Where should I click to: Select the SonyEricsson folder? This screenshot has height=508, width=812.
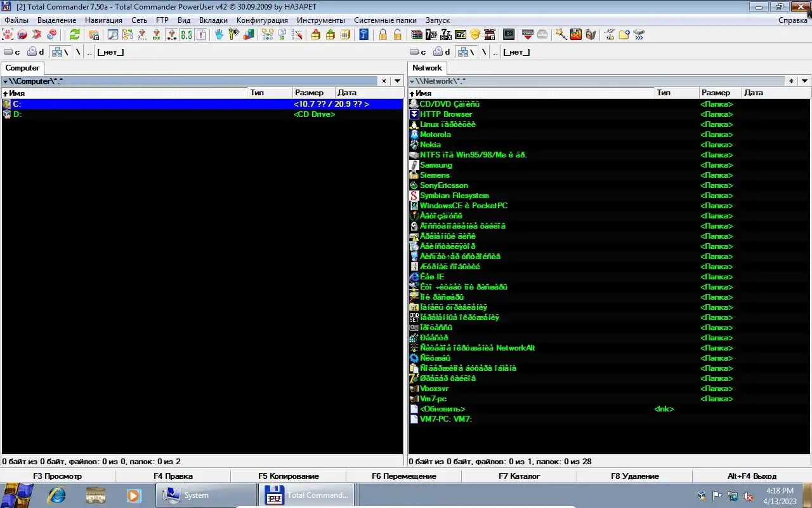coord(609,185)
